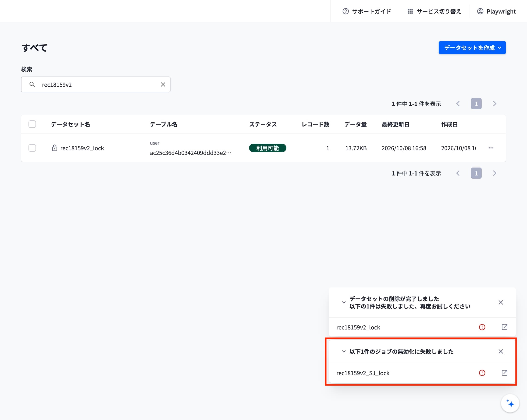Screen dimensions: 527x420
Task: Go to next page in bottom pagination
Action: tap(495, 173)
